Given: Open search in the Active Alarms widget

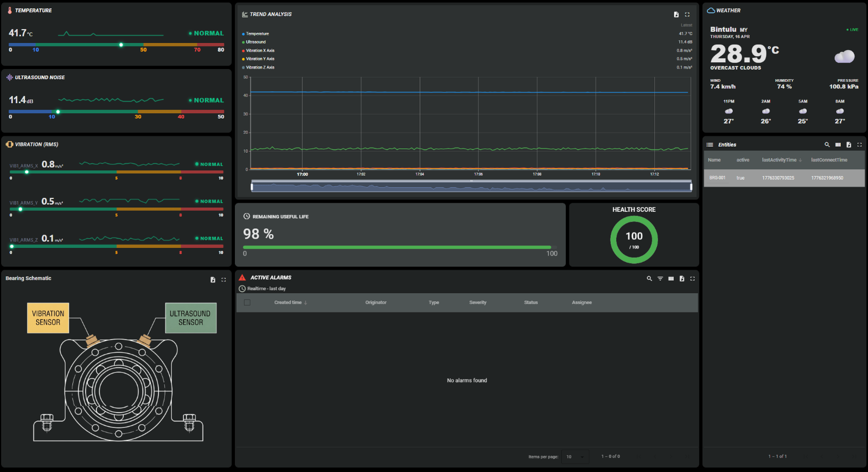Looking at the screenshot, I should (649, 279).
